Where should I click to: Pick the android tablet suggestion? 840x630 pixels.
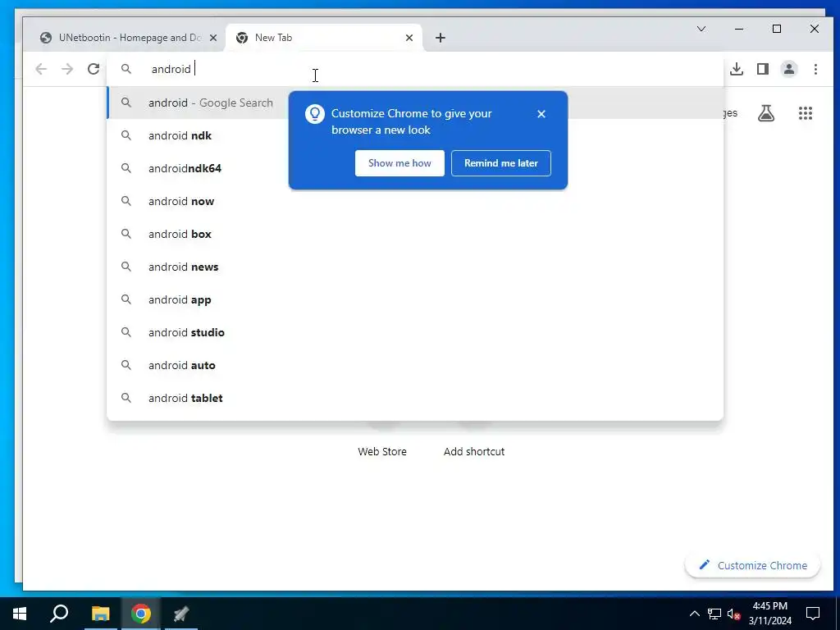pos(415,398)
